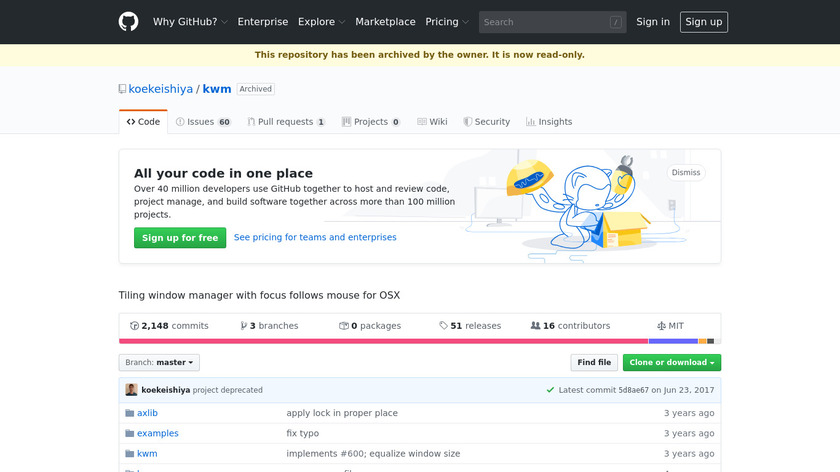The width and height of the screenshot is (840, 472).
Task: Click the Pull requests tab icon
Action: coord(251,122)
